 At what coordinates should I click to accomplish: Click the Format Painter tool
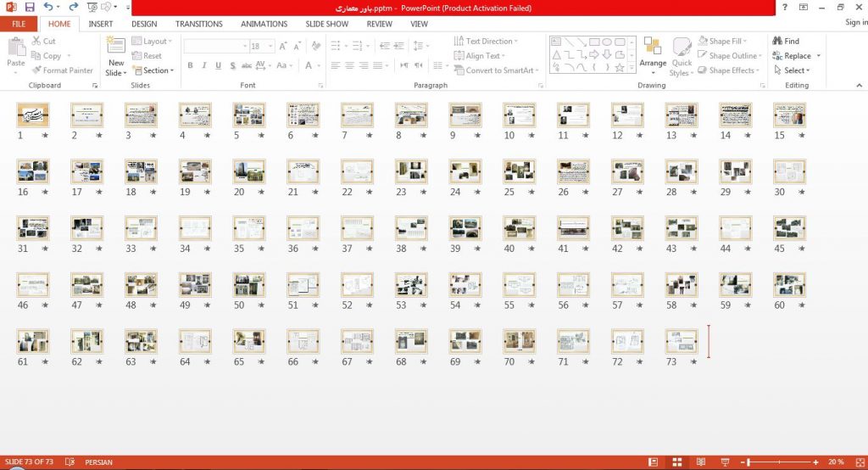(x=62, y=70)
